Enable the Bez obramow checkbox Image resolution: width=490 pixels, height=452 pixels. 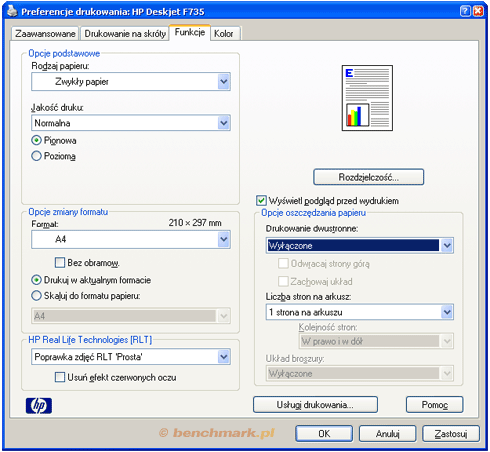tap(60, 263)
